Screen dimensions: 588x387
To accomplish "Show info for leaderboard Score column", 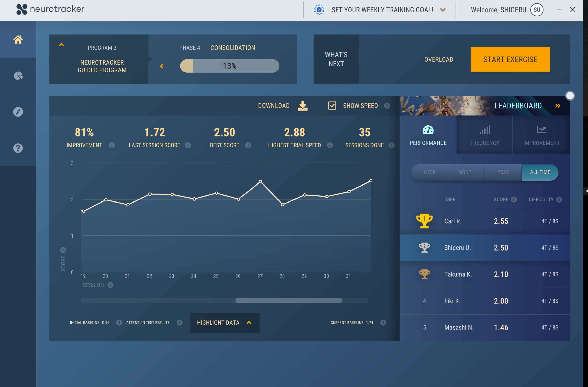I will point(514,199).
